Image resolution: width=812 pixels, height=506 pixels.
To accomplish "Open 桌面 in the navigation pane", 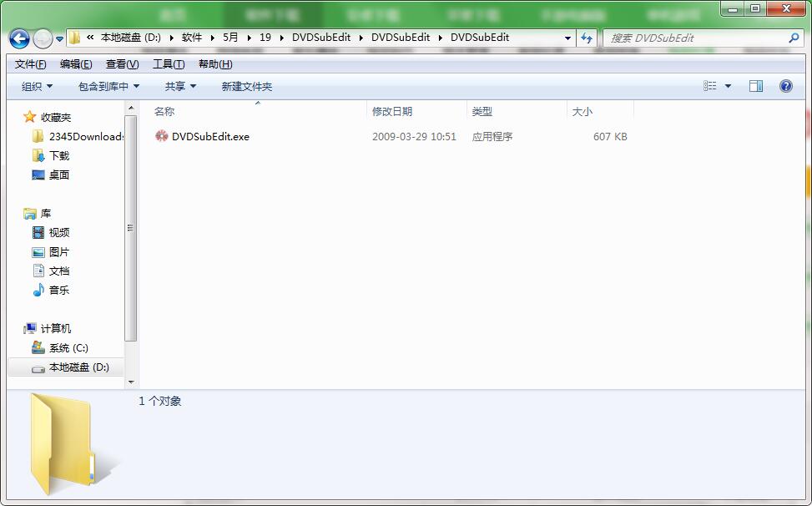I will coord(50,175).
